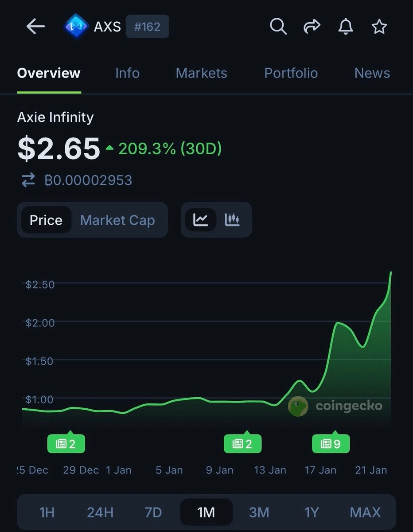Switch to line chart view
The width and height of the screenshot is (413, 532).
pyautogui.click(x=201, y=219)
